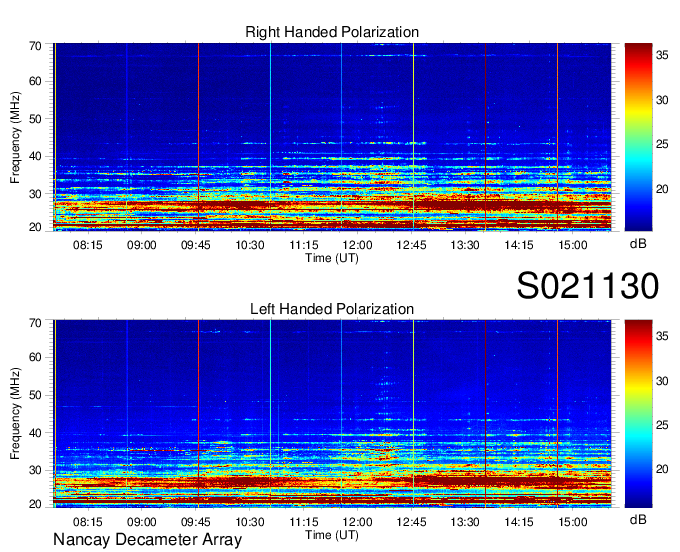Click the 14:15 tick label on lower plot
The height and width of the screenshot is (552, 680).
(519, 522)
